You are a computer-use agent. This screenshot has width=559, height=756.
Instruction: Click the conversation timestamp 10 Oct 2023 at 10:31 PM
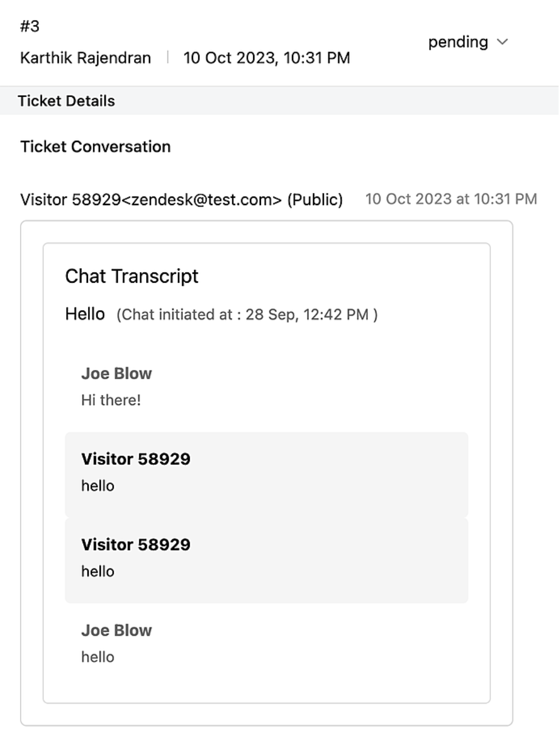(451, 199)
